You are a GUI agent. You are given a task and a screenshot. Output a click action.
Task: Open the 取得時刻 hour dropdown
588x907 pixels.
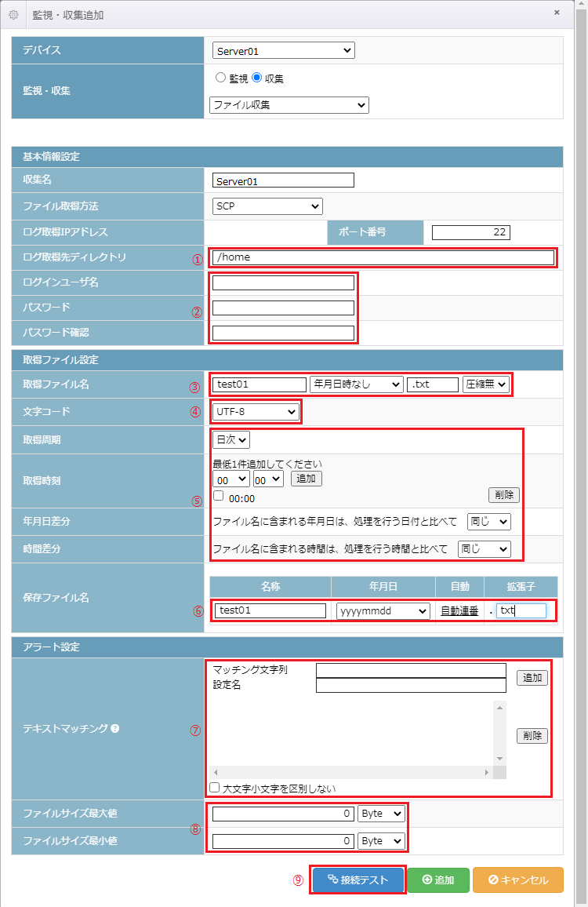pyautogui.click(x=231, y=479)
